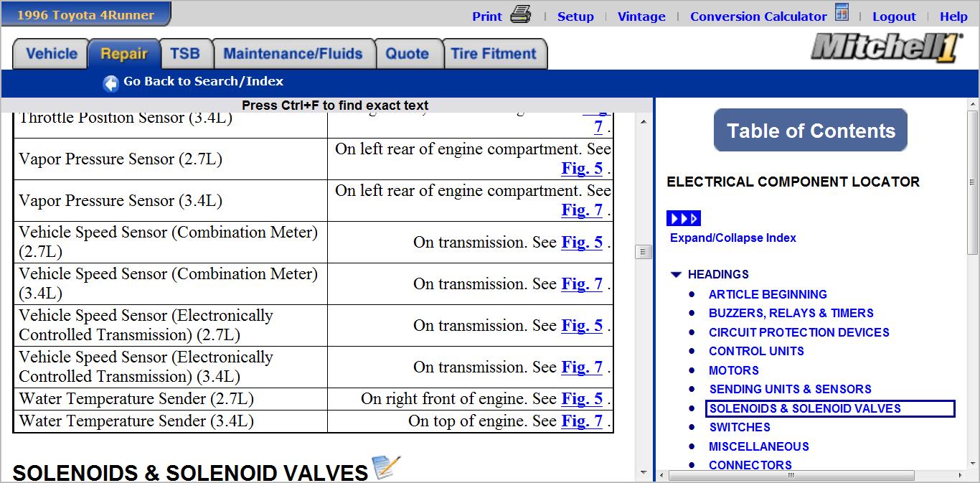
Task: Open the Vehicle tab
Action: [x=51, y=54]
